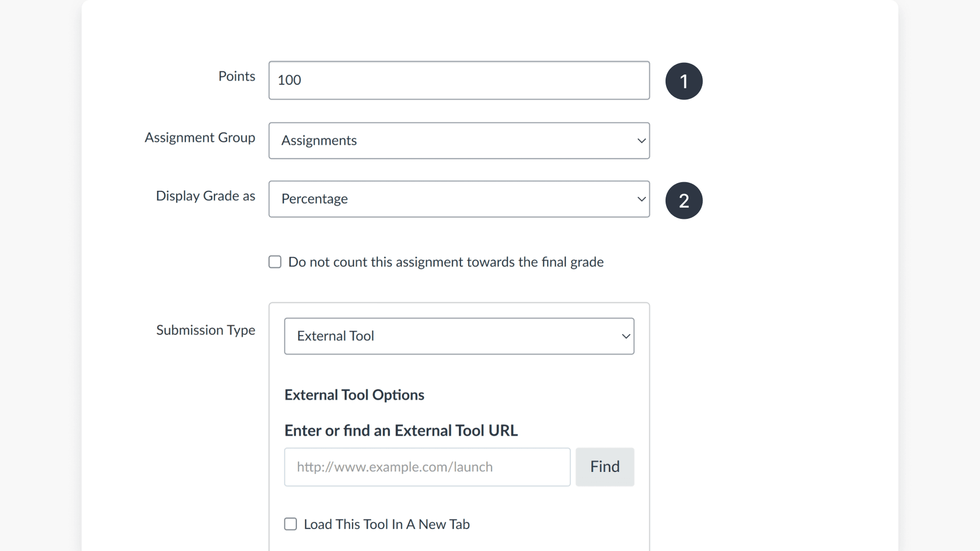Click the Enter or find External Tool URL label
This screenshot has height=551, width=980.
click(x=401, y=430)
